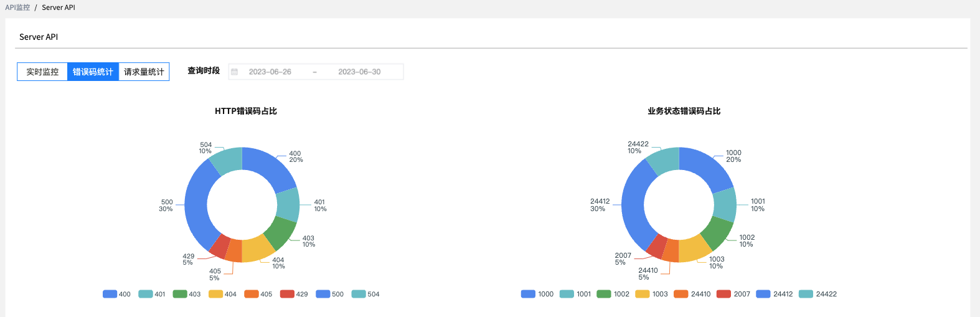Toggle the 429 legend item

pyautogui.click(x=294, y=294)
